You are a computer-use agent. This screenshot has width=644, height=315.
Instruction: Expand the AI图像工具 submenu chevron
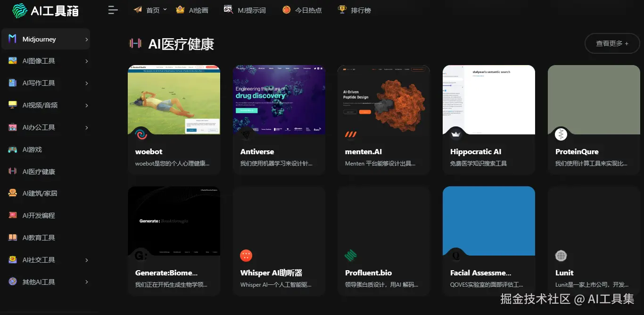click(x=87, y=61)
